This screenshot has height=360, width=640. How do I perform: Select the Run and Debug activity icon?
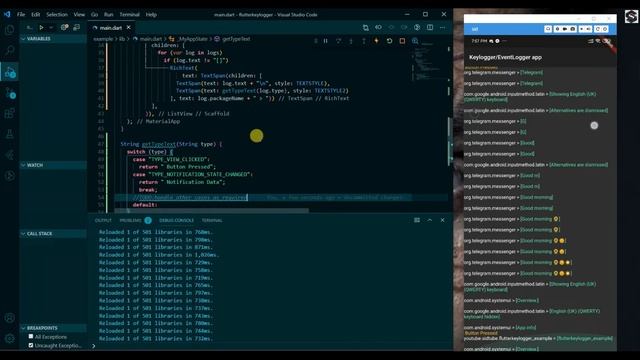(9, 72)
